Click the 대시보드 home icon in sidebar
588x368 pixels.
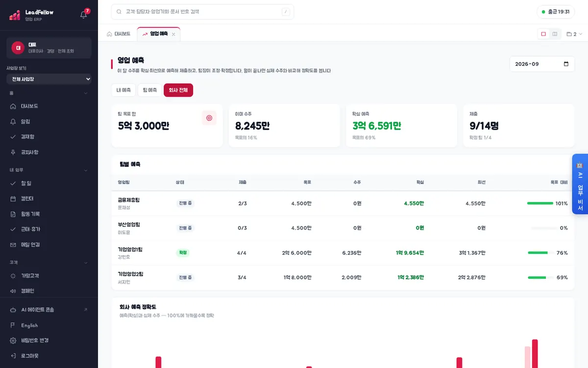[x=13, y=106]
